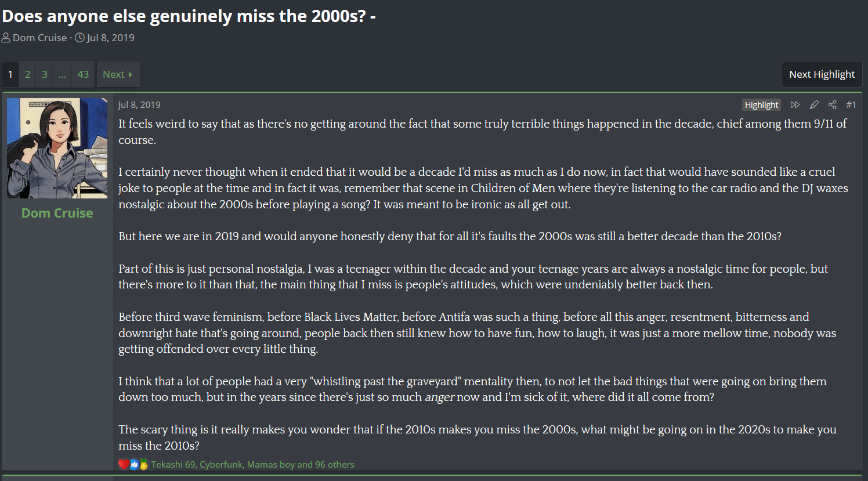The height and width of the screenshot is (481, 868).
Task: Open post number #1 permalink
Action: [x=851, y=104]
